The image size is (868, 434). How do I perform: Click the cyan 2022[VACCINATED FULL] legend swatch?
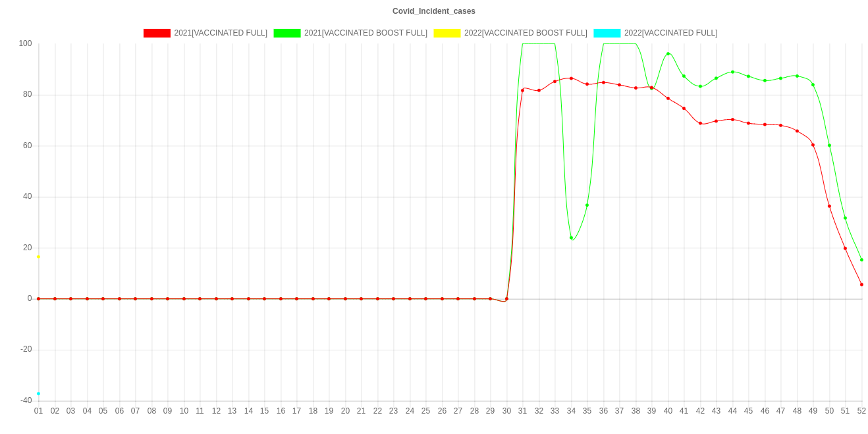pyautogui.click(x=607, y=33)
